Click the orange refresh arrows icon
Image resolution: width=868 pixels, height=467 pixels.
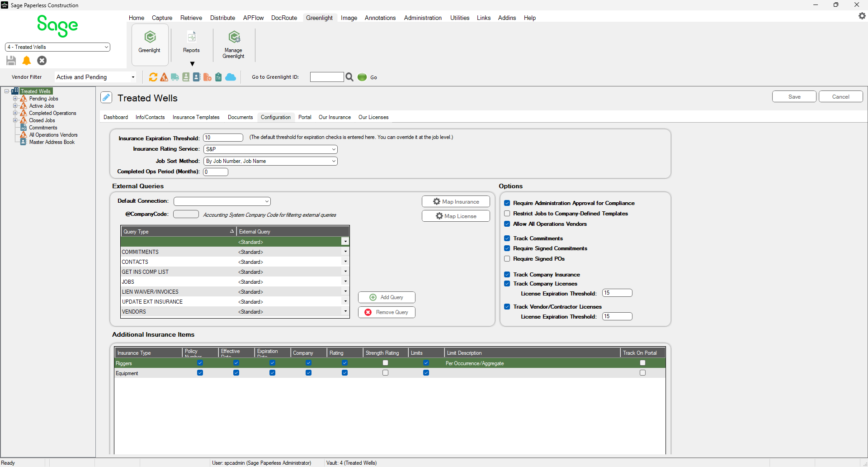point(153,77)
